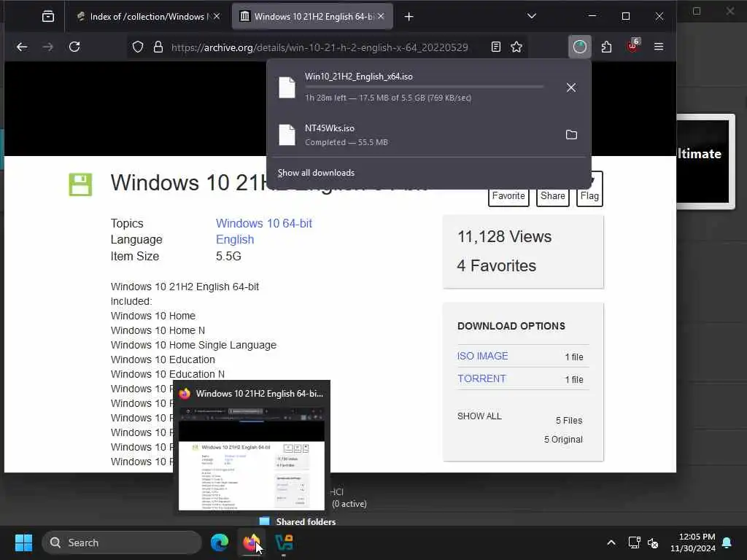Viewport: 747px width, 560px height.
Task: Open Firefox View icon in tab strip
Action: (48, 17)
